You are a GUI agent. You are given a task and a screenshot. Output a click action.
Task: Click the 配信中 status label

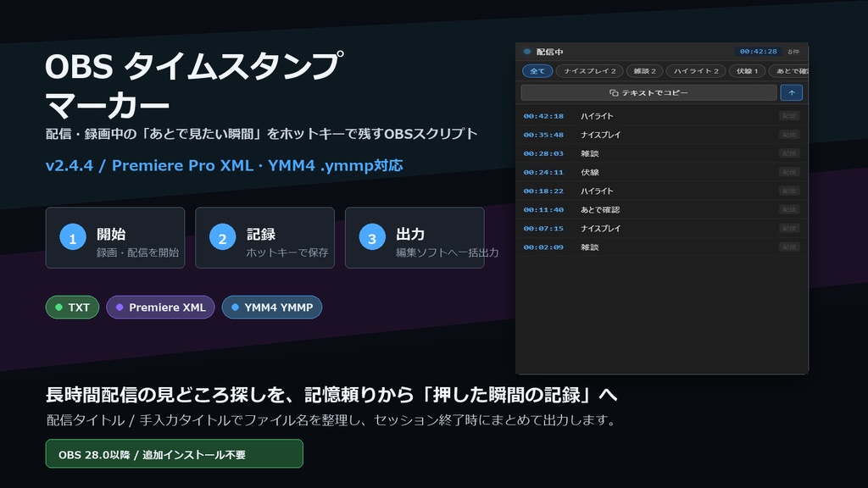[549, 52]
